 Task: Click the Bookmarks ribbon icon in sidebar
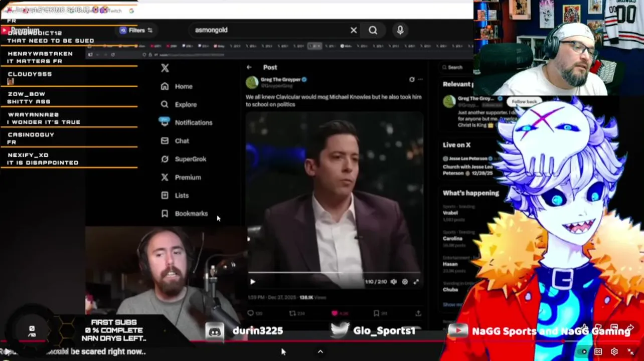click(165, 214)
